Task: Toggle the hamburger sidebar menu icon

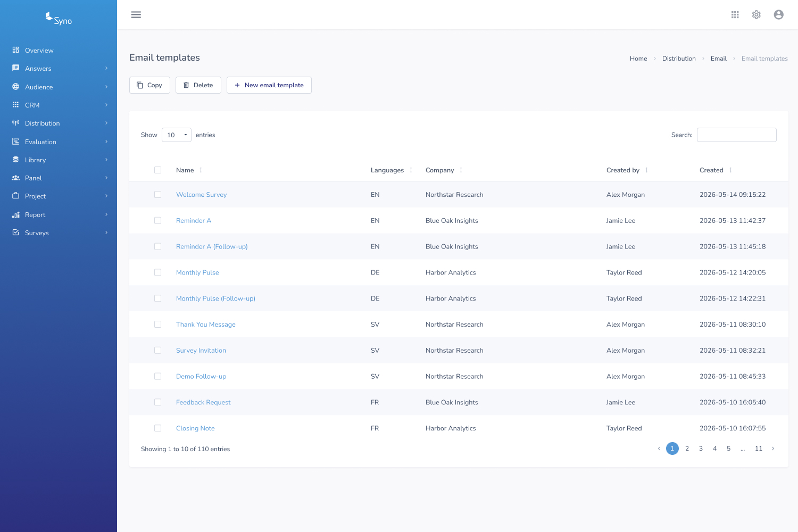Action: click(136, 15)
